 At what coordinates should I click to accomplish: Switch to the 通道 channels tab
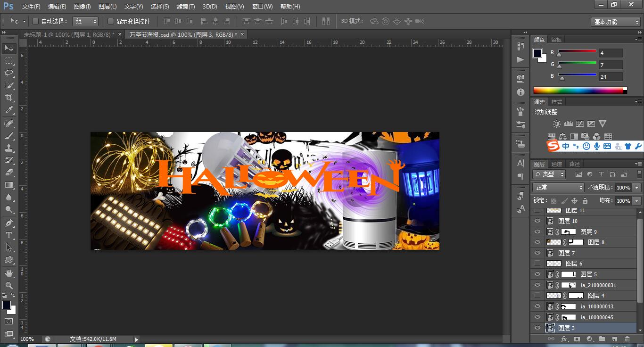[x=557, y=164]
